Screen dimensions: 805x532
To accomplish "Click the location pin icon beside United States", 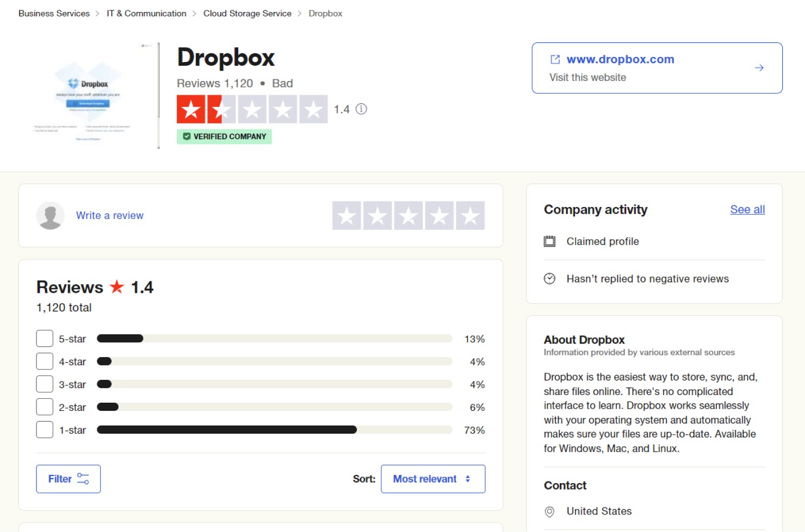I will [550, 511].
